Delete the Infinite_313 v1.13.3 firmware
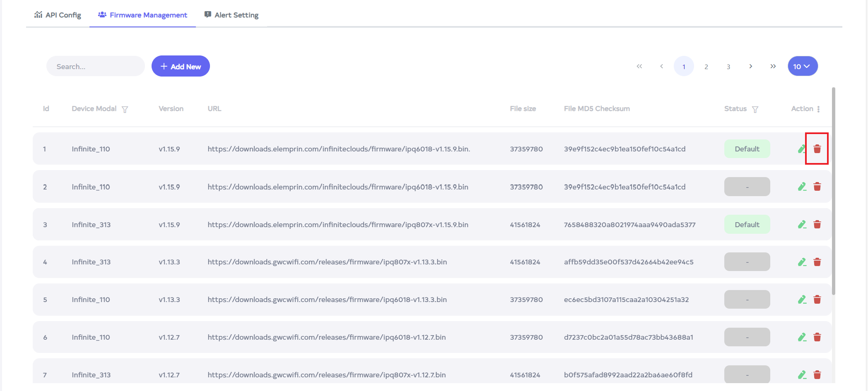Image resolution: width=868 pixels, height=391 pixels. tap(817, 262)
